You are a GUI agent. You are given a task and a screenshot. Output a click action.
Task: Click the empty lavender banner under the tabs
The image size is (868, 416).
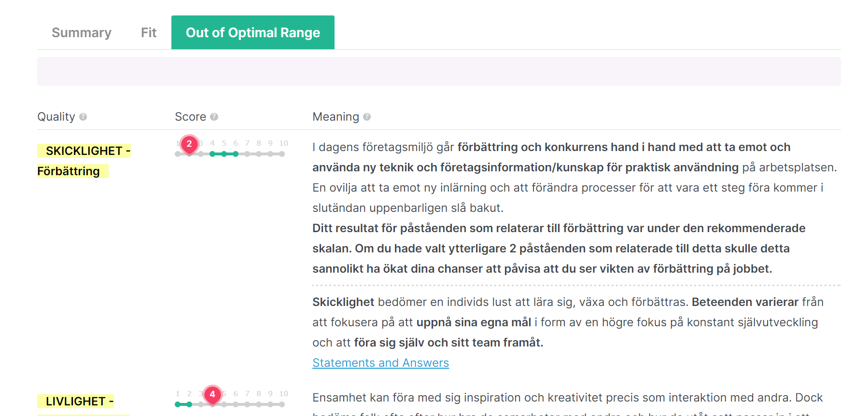(x=439, y=71)
